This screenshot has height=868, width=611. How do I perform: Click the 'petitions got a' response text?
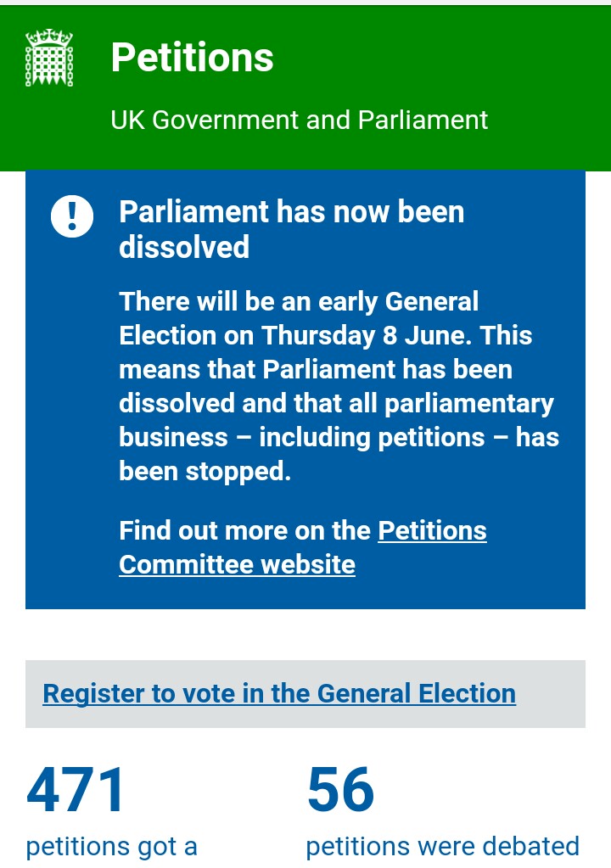(x=112, y=847)
